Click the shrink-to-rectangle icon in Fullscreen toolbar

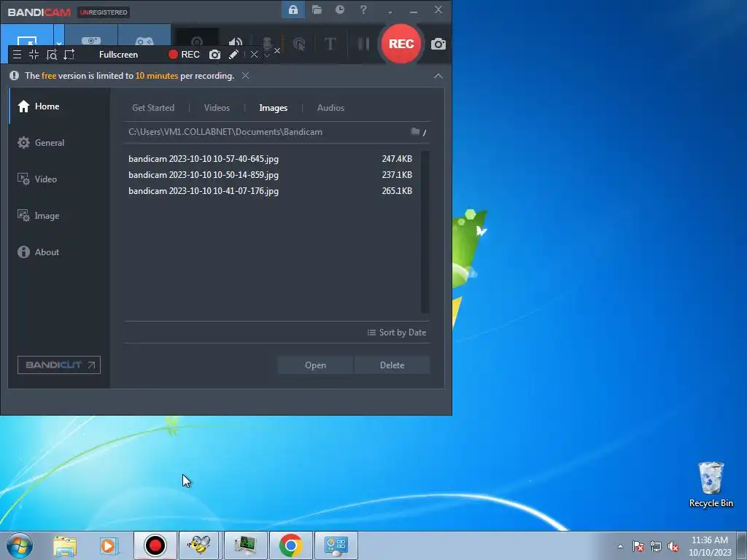[x=34, y=54]
